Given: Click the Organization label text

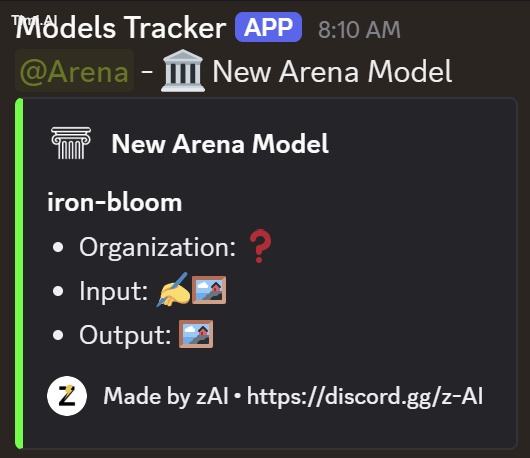Looking at the screenshot, I should point(158,248).
